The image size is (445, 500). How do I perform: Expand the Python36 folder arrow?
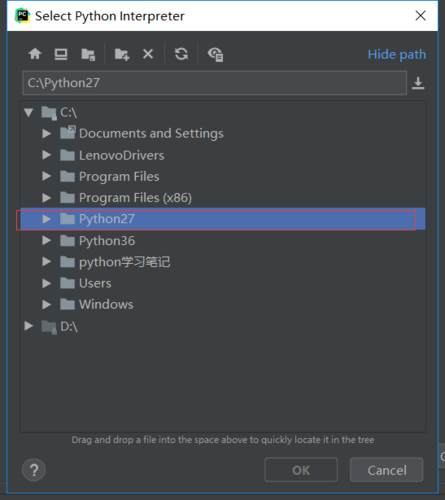coord(47,240)
